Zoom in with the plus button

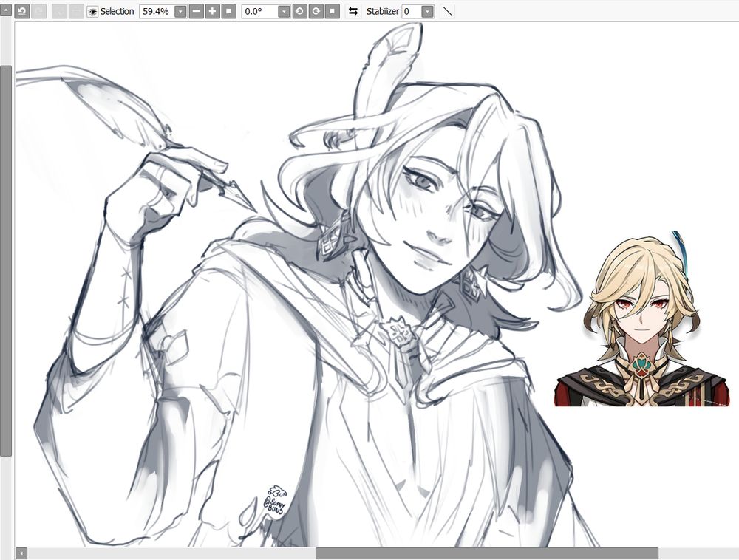tap(213, 11)
